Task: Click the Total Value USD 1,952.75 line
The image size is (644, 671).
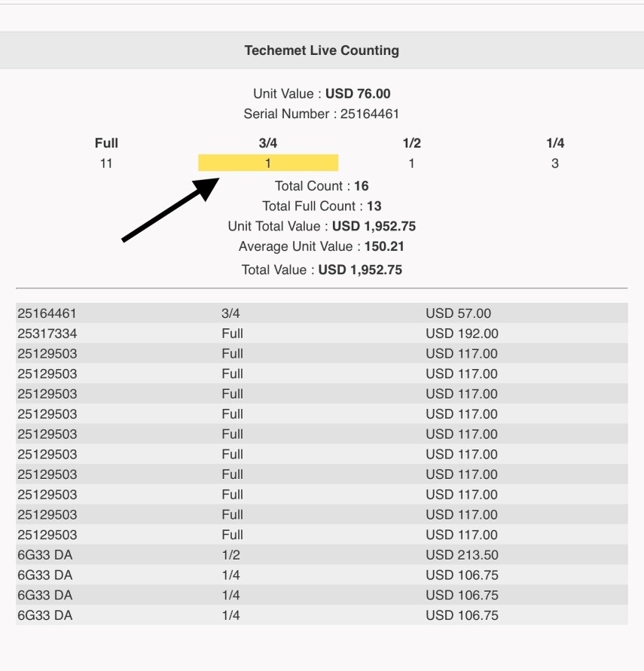Action: (x=322, y=270)
